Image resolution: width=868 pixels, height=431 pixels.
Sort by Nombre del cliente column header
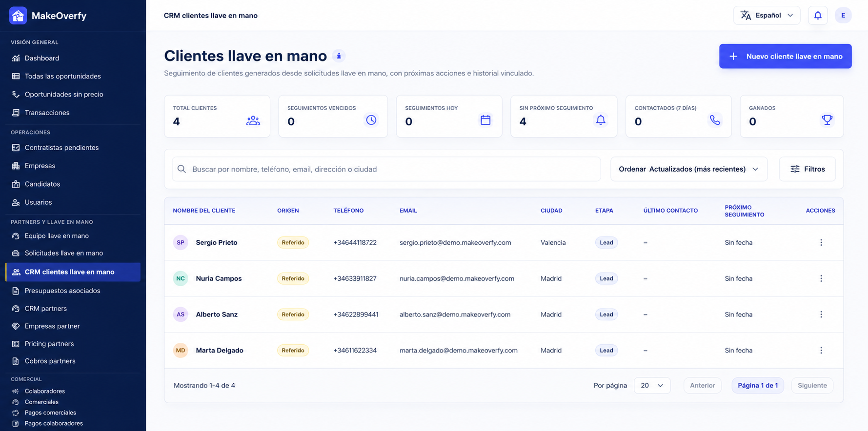coord(204,211)
